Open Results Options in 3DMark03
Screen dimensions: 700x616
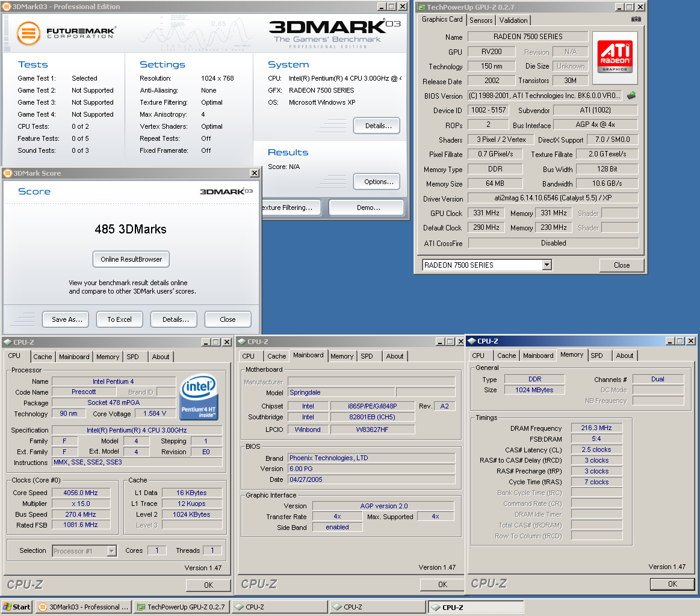377,182
